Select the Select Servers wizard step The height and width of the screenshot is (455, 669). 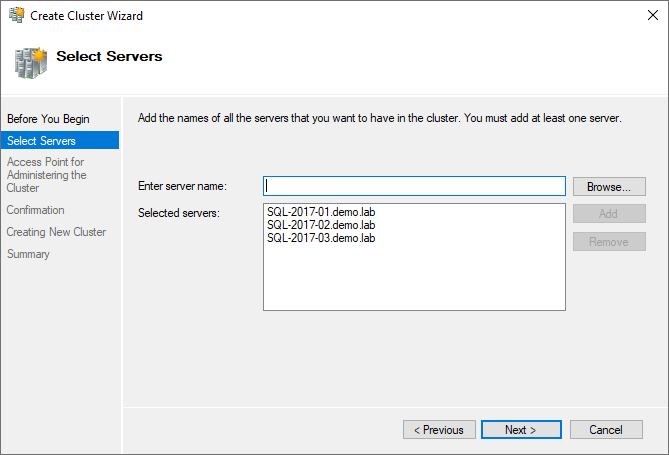click(x=41, y=141)
